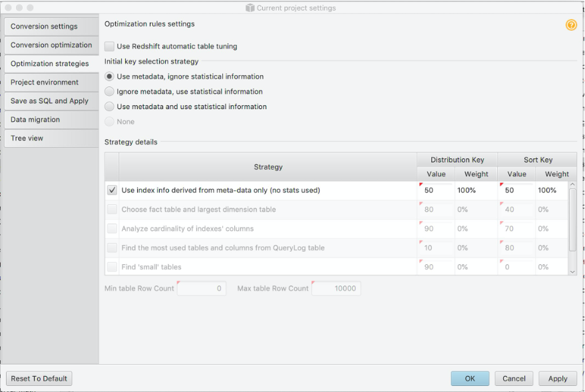Click the scroll up arrow in strategy table
This screenshot has width=585, height=392.
coord(572,185)
